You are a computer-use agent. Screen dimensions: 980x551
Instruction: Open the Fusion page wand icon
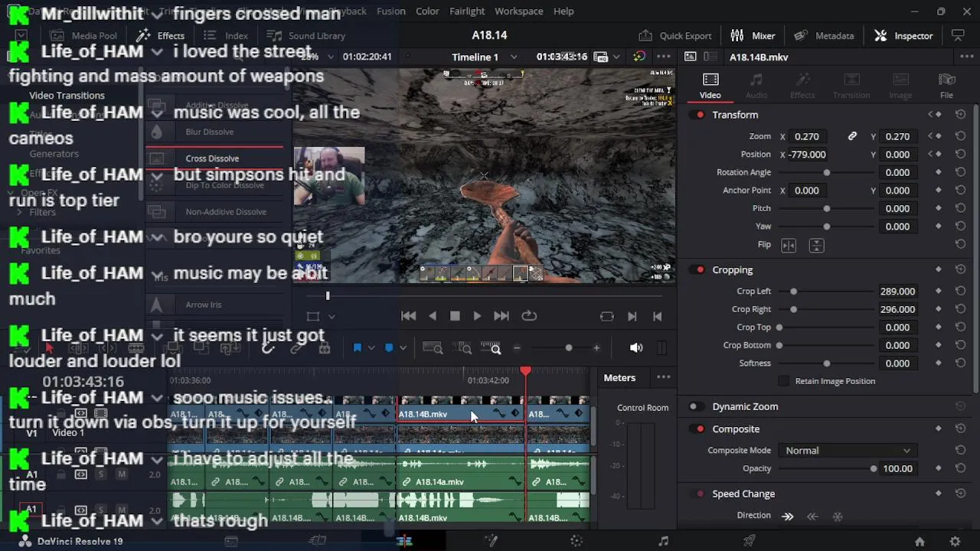click(491, 541)
